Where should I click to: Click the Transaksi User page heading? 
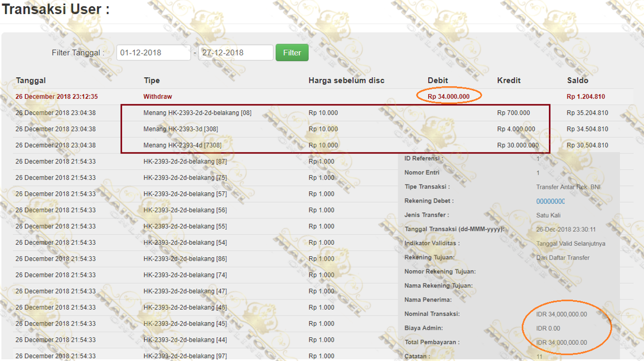55,10
